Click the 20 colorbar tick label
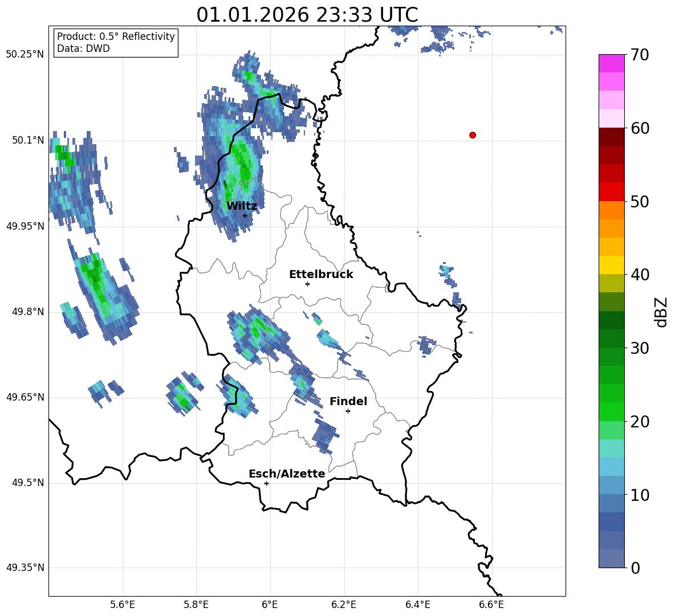Screen dimensions: 675x616 click(640, 422)
